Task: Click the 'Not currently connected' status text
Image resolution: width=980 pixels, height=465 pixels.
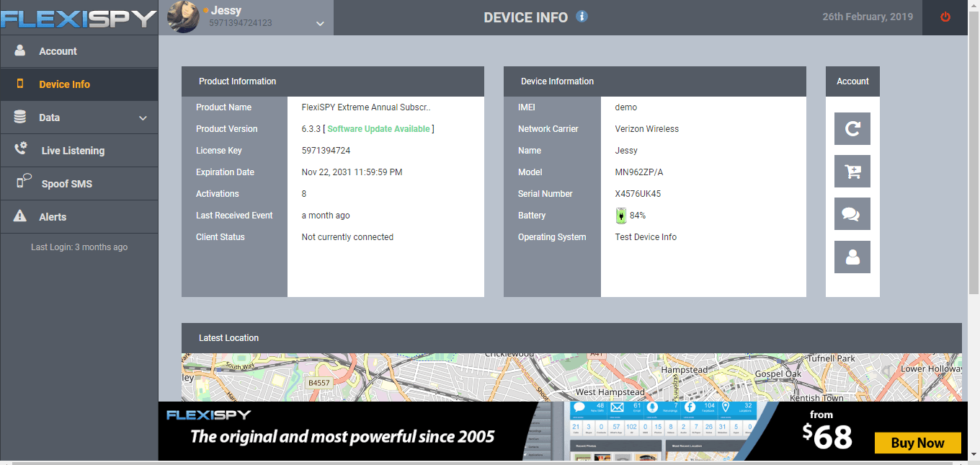Action: [347, 237]
